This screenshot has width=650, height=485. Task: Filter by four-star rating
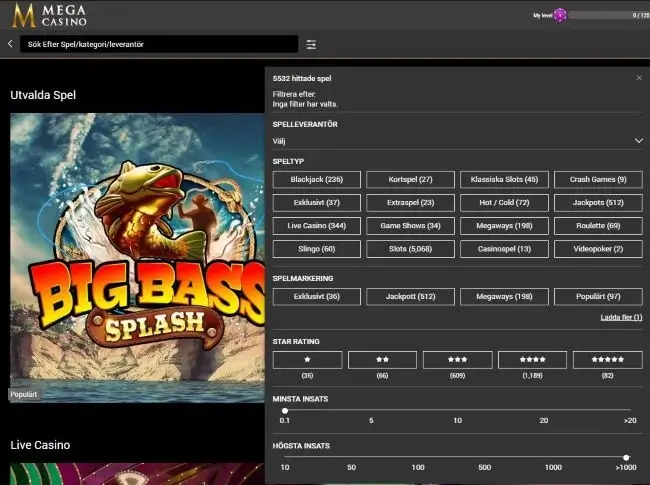coord(532,360)
